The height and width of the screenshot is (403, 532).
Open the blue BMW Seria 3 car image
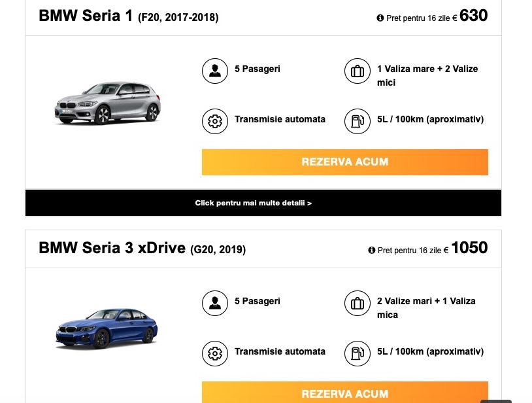(107, 328)
